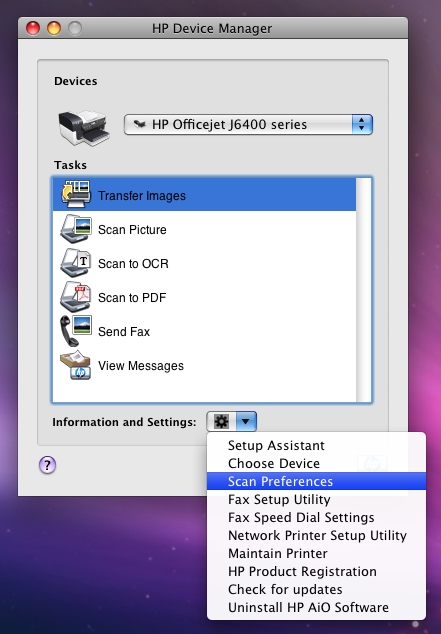Click the HP Officejet printer image
Screen dimensions: 441x634
pyautogui.click(x=84, y=127)
